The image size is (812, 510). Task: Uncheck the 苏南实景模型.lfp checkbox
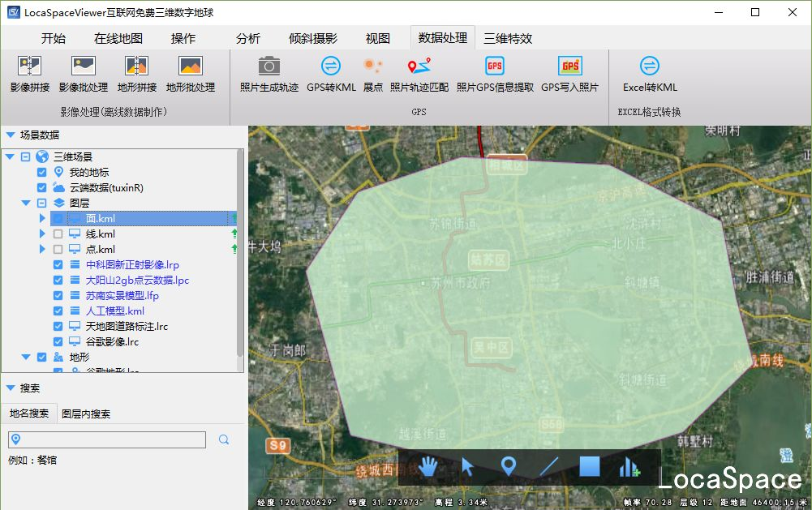(58, 296)
